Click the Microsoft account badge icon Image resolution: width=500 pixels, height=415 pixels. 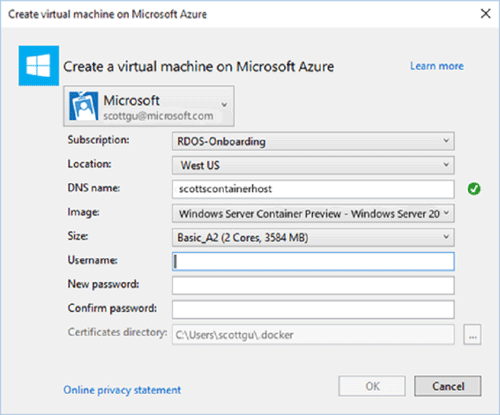pos(83,106)
